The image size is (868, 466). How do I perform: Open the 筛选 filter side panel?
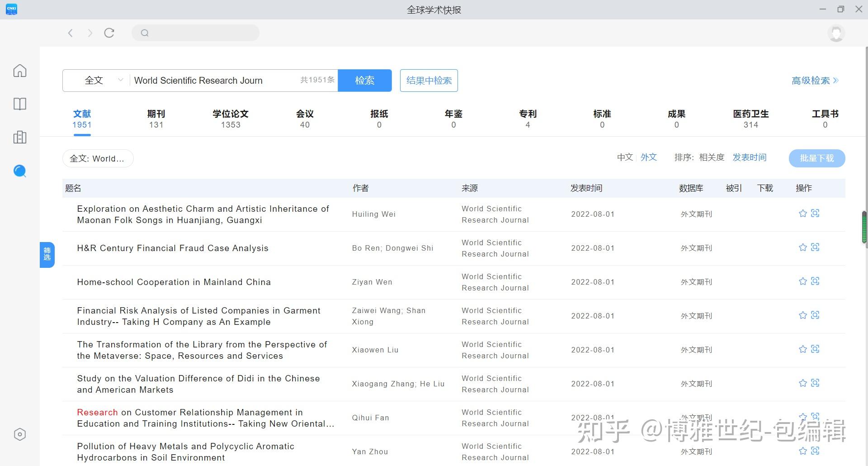pyautogui.click(x=47, y=255)
